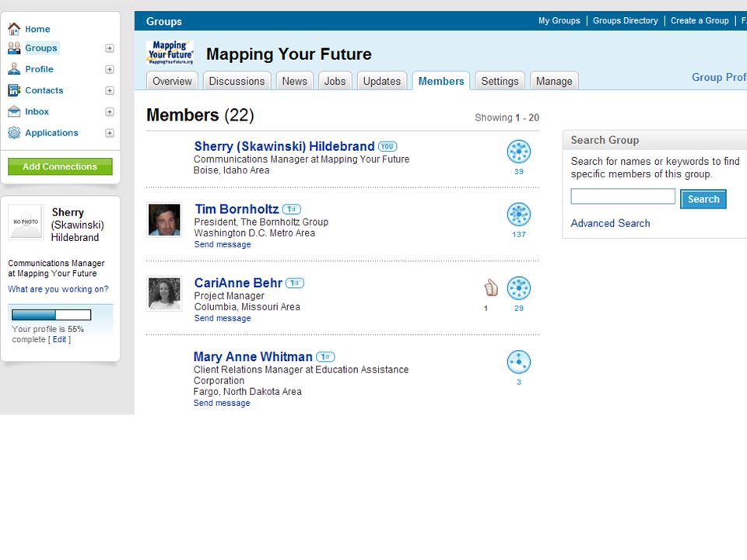Click into the Search Group text field
Image resolution: width=747 pixels, height=560 pixels.
[623, 197]
